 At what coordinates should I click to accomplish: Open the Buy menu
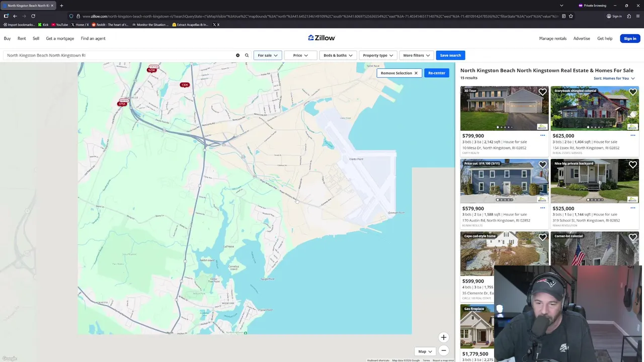coord(8,38)
